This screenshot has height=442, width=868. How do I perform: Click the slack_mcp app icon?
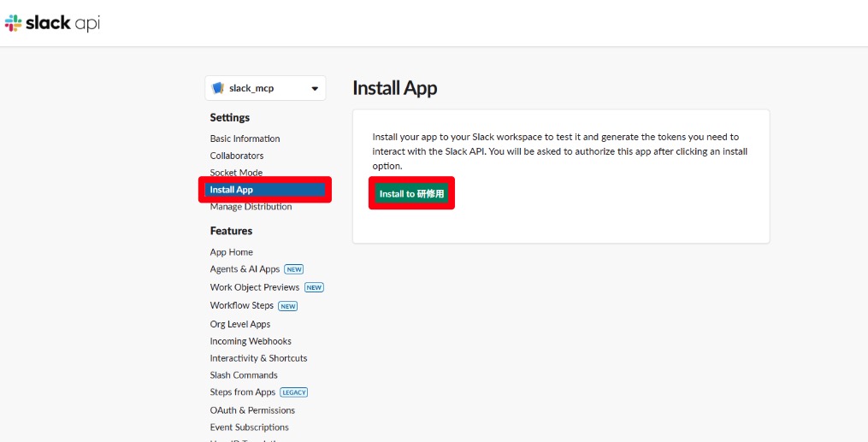218,88
